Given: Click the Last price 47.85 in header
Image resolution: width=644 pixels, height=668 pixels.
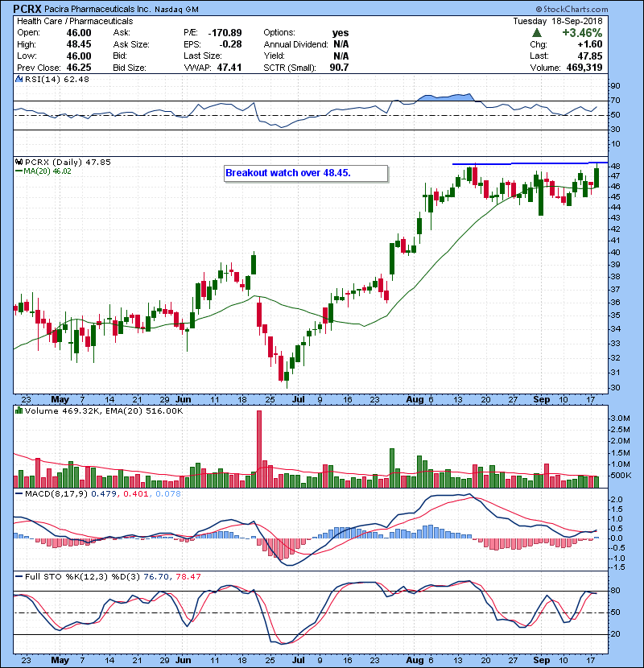Looking at the screenshot, I should click(590, 56).
